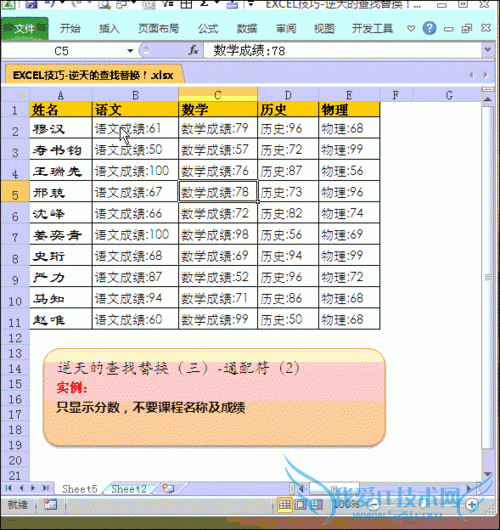Open the 文件 (File) tab

[x=24, y=28]
